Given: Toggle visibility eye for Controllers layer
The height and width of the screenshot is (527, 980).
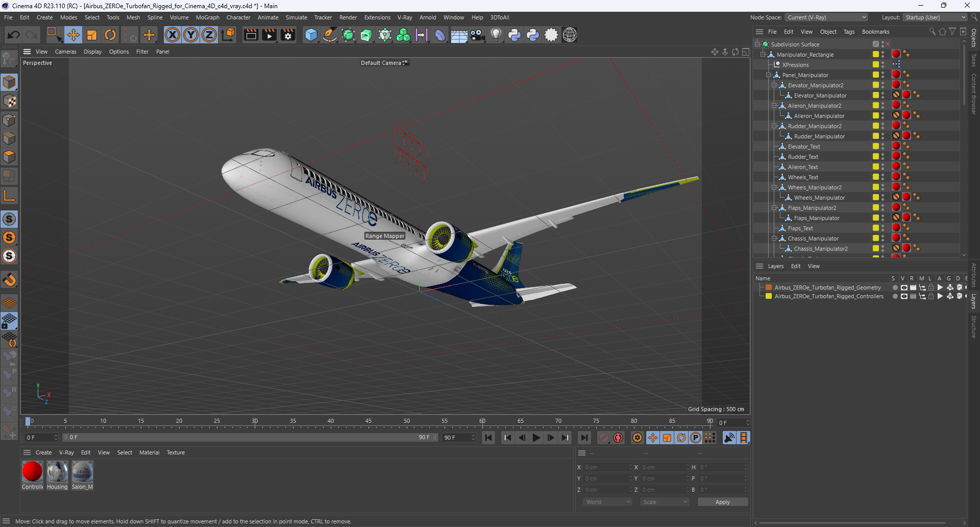Looking at the screenshot, I should [x=904, y=296].
